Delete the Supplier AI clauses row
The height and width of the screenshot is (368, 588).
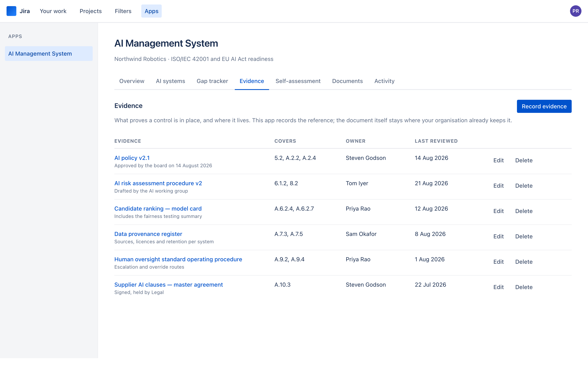click(x=524, y=287)
